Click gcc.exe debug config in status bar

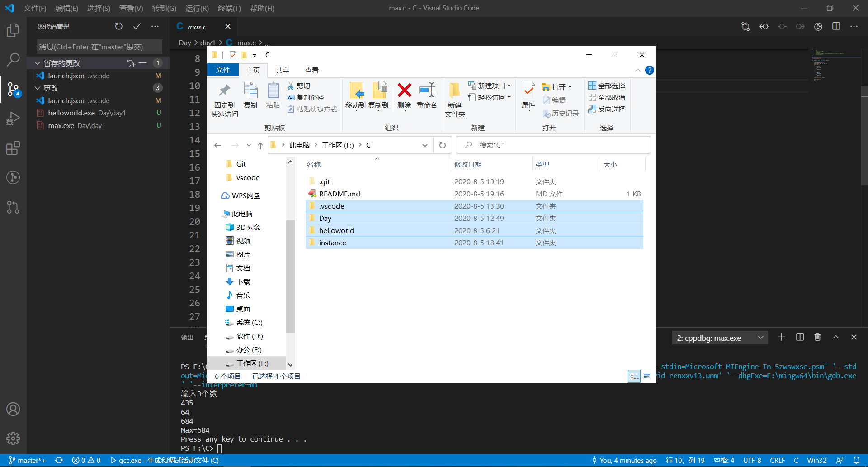(x=165, y=460)
